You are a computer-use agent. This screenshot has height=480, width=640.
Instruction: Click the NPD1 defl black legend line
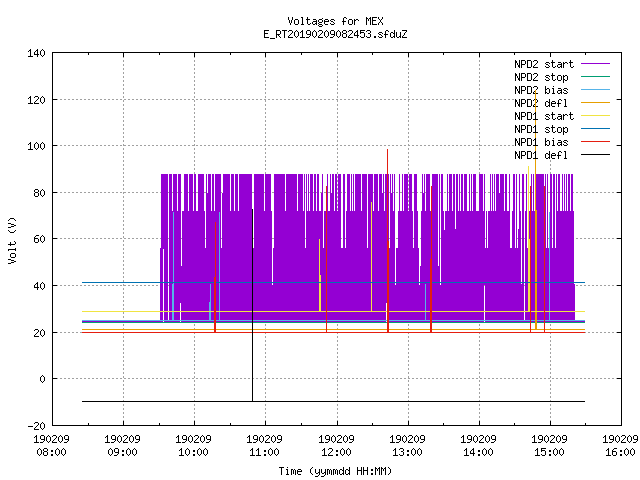click(x=595, y=155)
